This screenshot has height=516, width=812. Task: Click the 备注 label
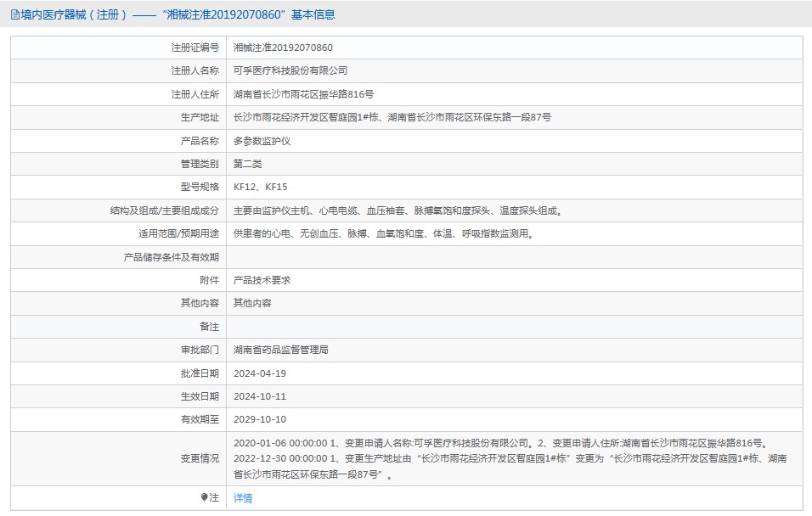click(x=209, y=327)
